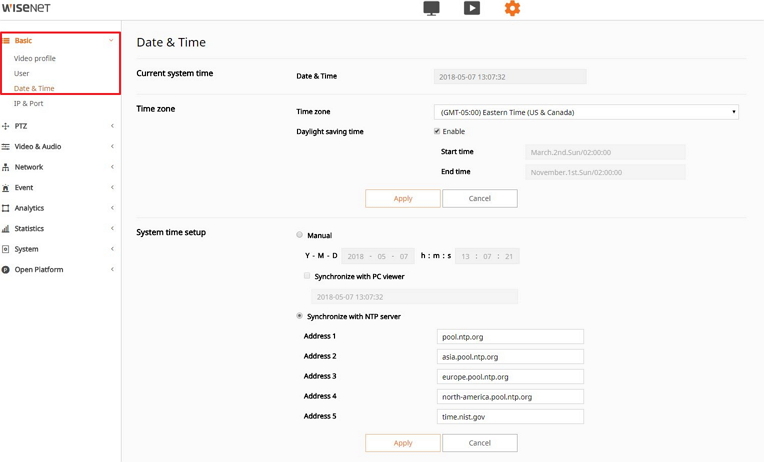Click the Daylight saving time label
The height and width of the screenshot is (462, 764).
point(330,132)
